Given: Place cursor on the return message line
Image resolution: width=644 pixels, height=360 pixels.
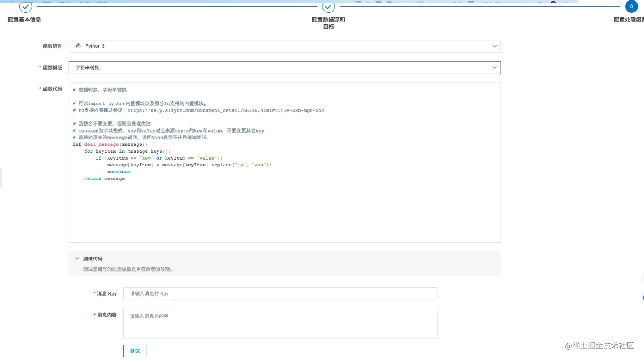Looking at the screenshot, I should [104, 179].
